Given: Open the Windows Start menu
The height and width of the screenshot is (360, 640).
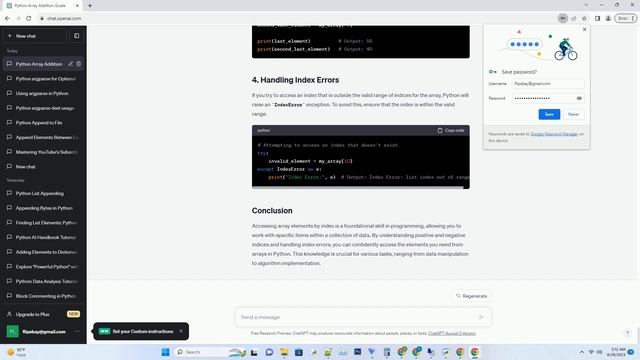Looking at the screenshot, I should [x=165, y=352].
